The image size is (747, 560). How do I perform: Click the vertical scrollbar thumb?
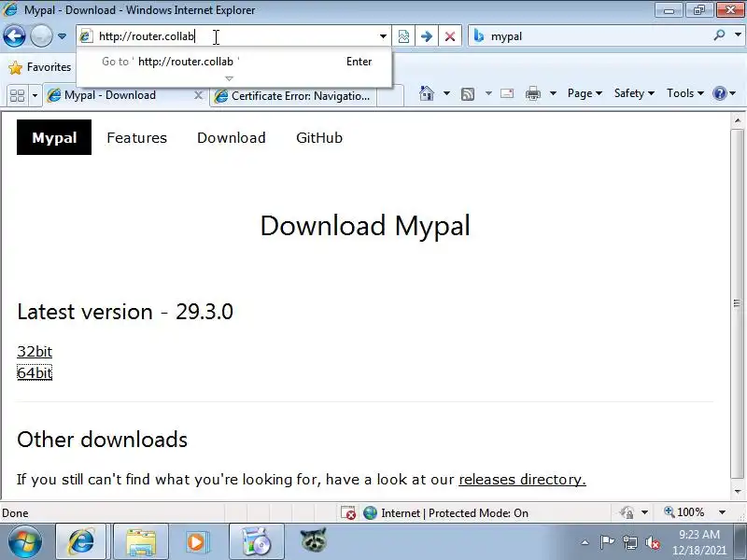point(738,302)
